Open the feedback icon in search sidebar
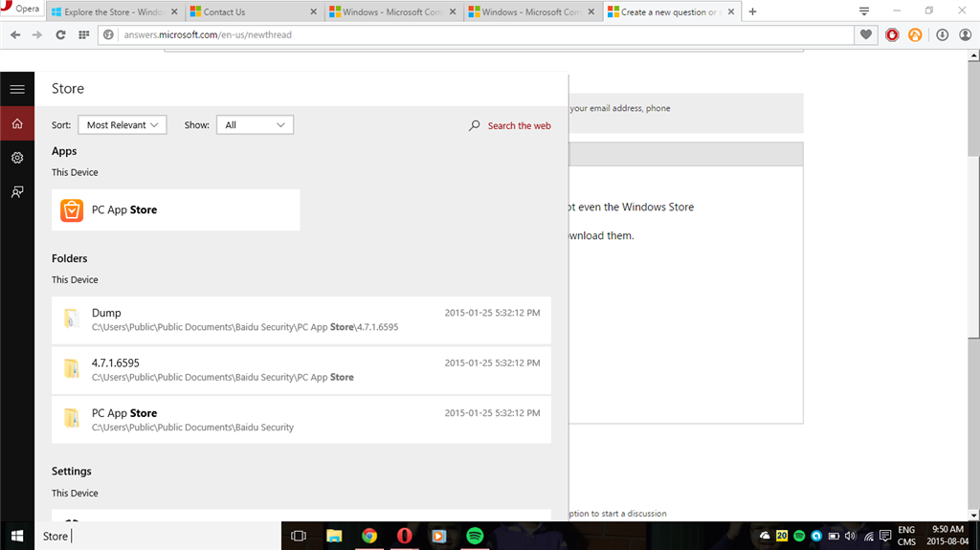The width and height of the screenshot is (980, 550). 17,192
